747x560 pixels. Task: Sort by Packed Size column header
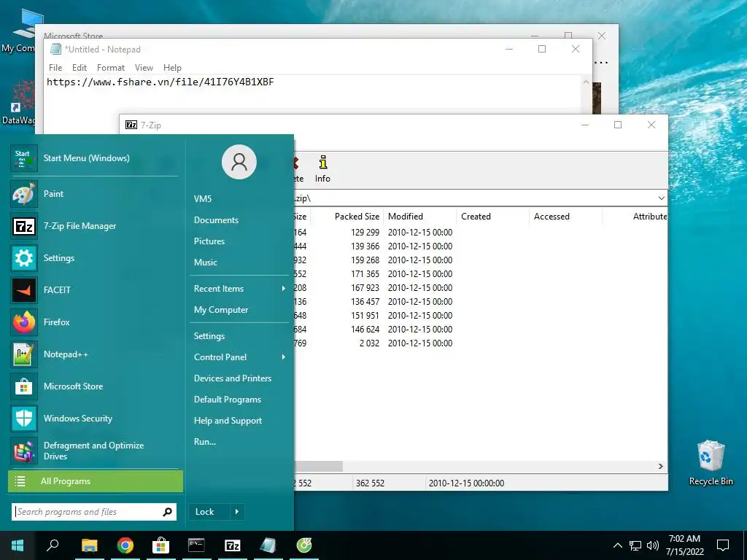(347, 216)
